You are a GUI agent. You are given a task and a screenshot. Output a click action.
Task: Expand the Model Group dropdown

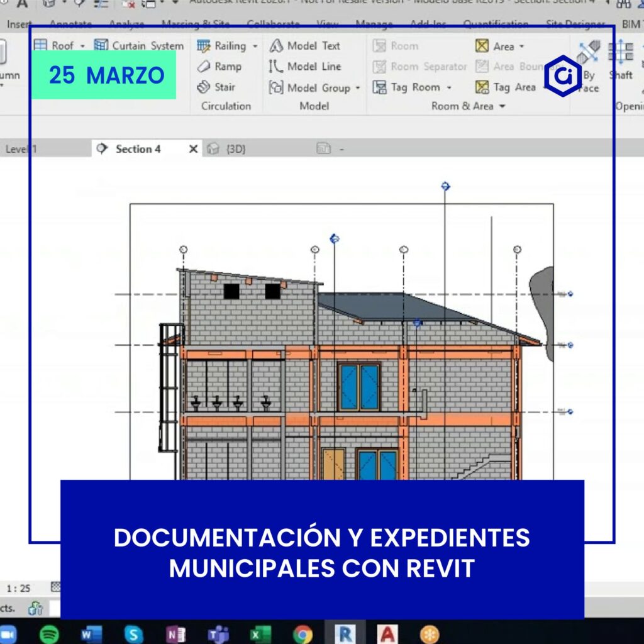[358, 88]
